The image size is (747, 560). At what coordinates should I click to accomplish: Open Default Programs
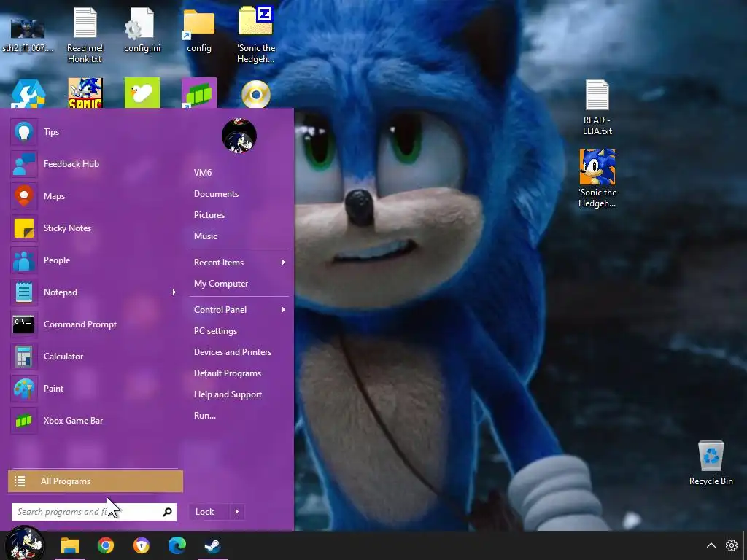(228, 373)
